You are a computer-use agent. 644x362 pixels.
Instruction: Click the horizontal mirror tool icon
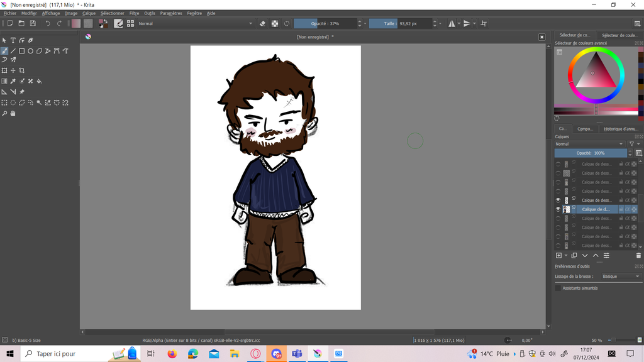coord(452,23)
